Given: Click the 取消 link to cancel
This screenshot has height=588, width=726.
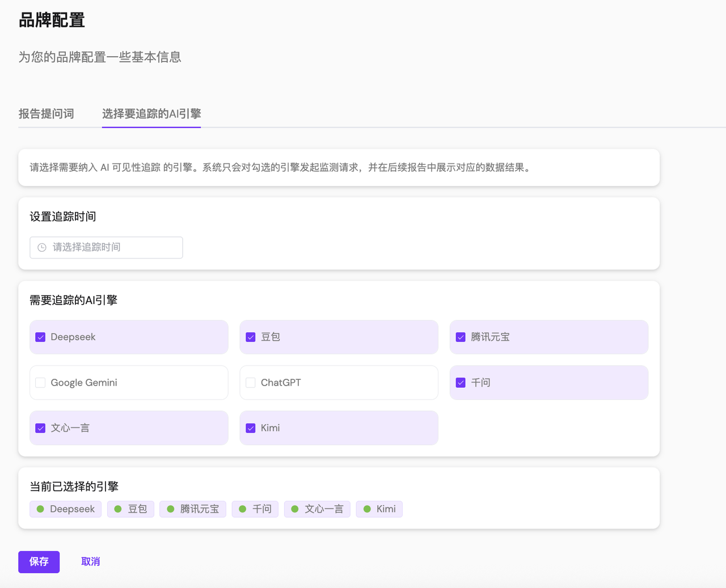Looking at the screenshot, I should (91, 561).
